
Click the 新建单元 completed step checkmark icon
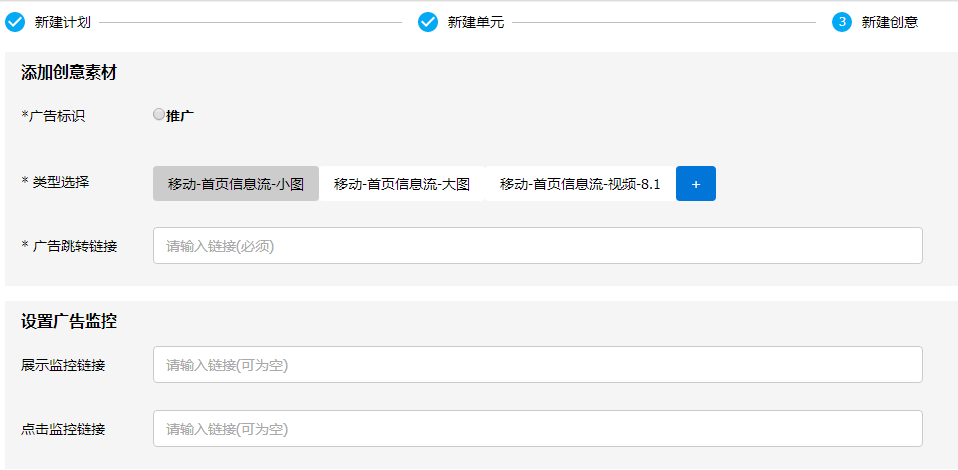(x=428, y=23)
